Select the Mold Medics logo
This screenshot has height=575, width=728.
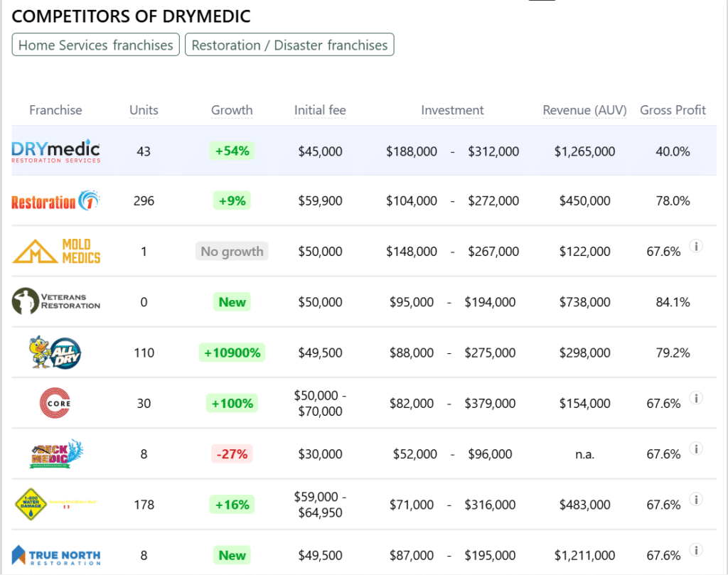point(55,251)
